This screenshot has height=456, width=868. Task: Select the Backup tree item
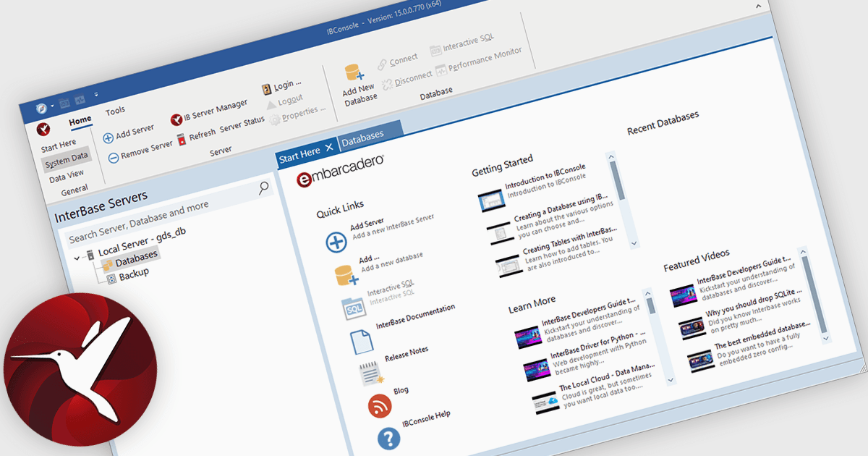point(134,273)
